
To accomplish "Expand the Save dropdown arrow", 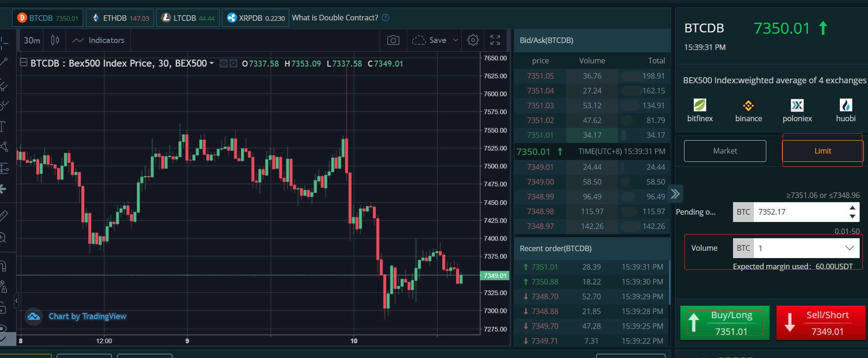I will pyautogui.click(x=456, y=40).
